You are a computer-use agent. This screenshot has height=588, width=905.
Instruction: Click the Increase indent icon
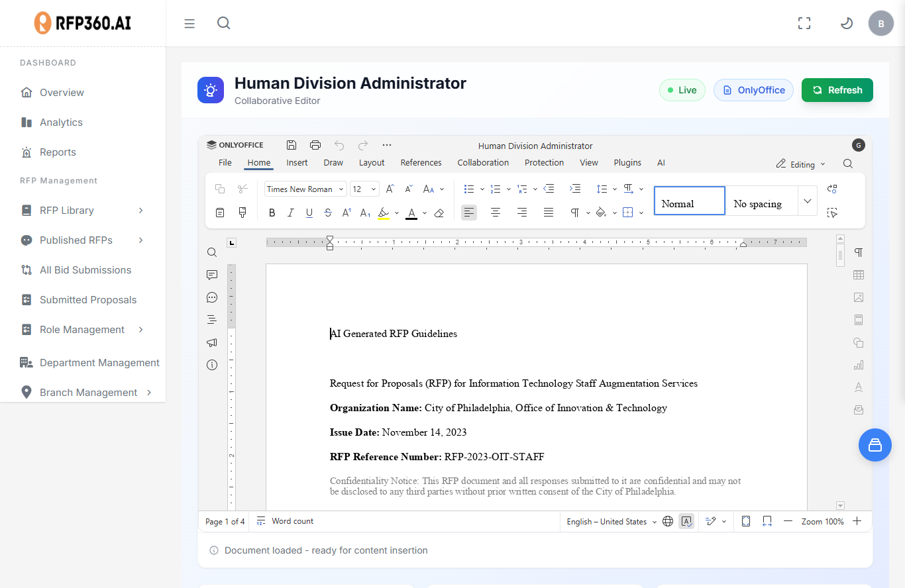coord(575,189)
